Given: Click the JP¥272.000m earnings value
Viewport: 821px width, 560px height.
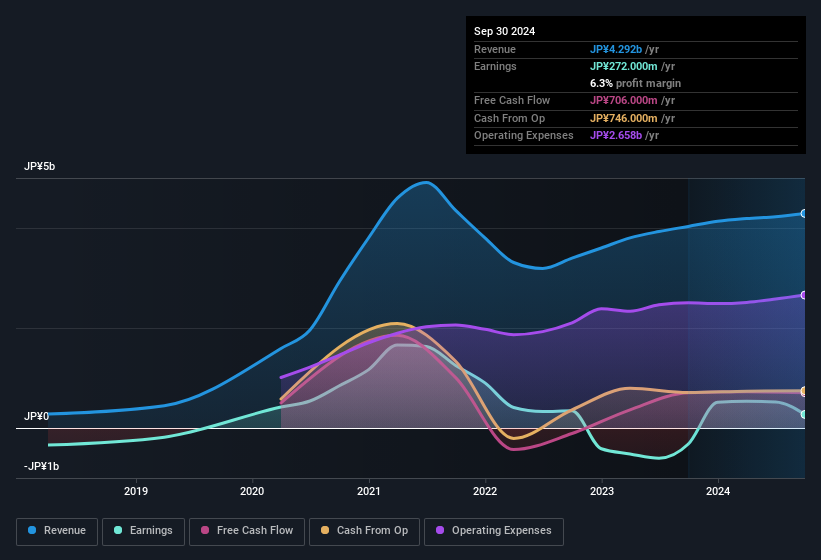Looking at the screenshot, I should [x=624, y=66].
